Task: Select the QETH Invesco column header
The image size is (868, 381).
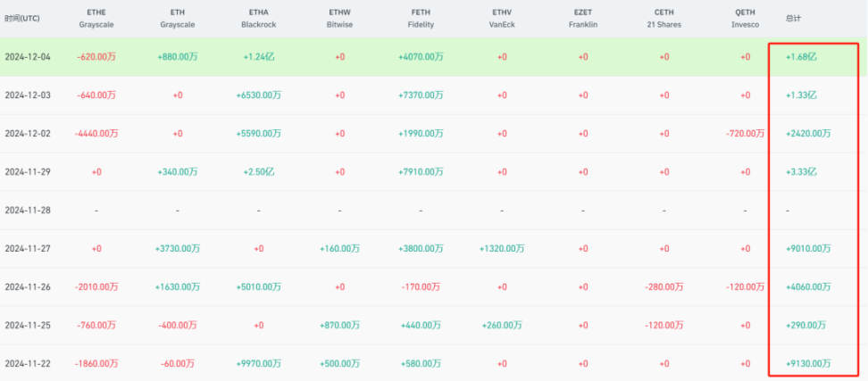Action: [x=745, y=18]
